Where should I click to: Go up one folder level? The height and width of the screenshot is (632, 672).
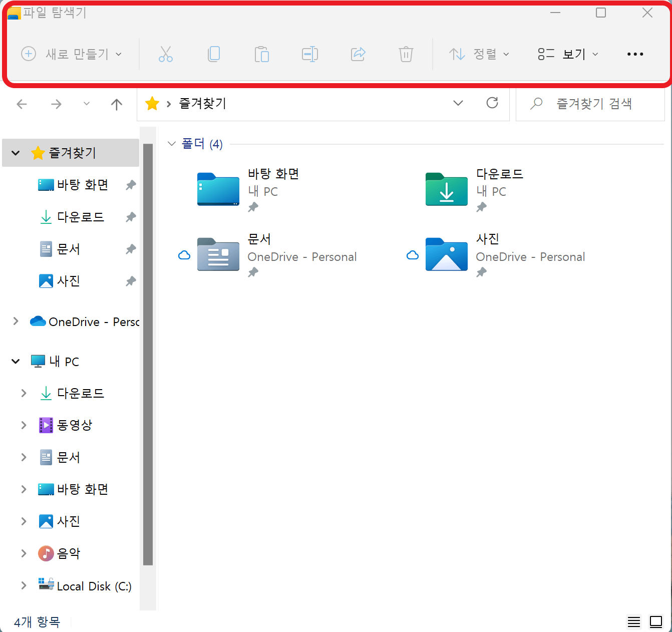coord(117,104)
